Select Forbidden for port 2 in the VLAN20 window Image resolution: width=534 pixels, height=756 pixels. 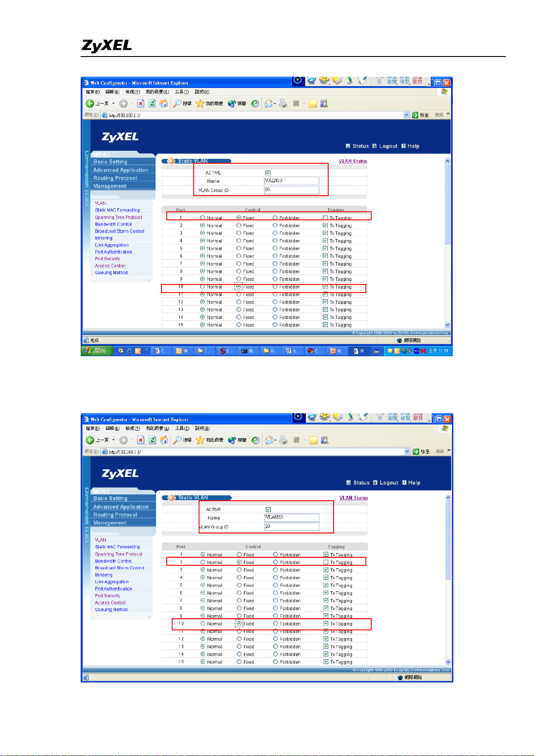tap(275, 562)
